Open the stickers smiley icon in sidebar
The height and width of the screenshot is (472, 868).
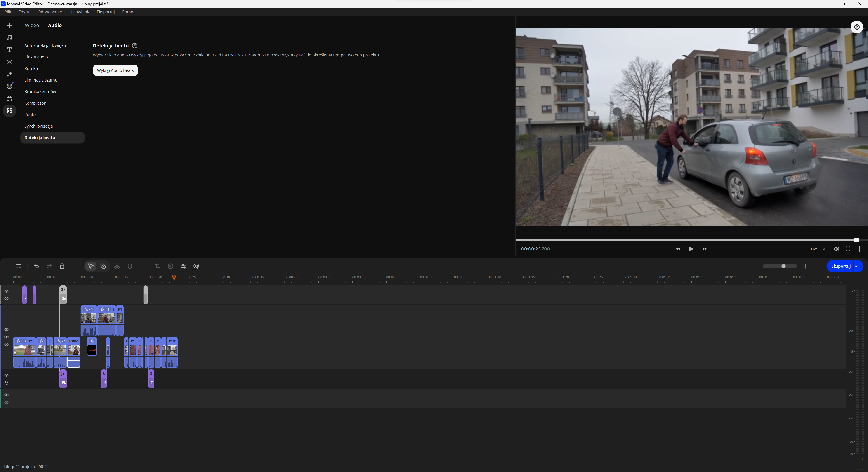[x=9, y=86]
